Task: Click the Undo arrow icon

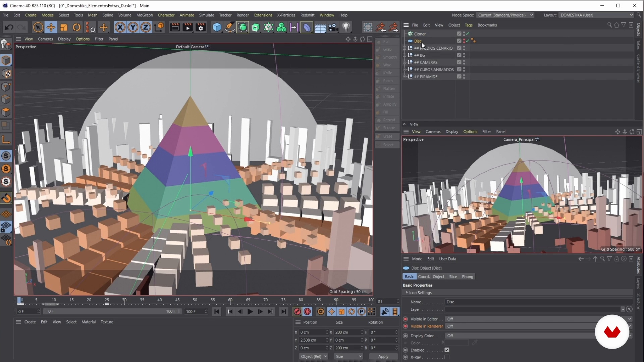Action: coord(9,27)
